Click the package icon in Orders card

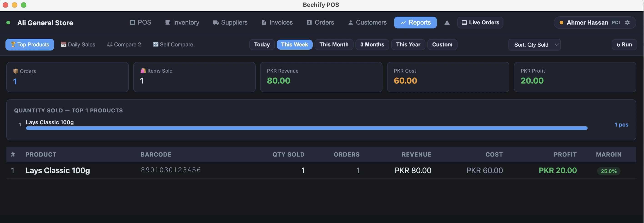pos(16,71)
